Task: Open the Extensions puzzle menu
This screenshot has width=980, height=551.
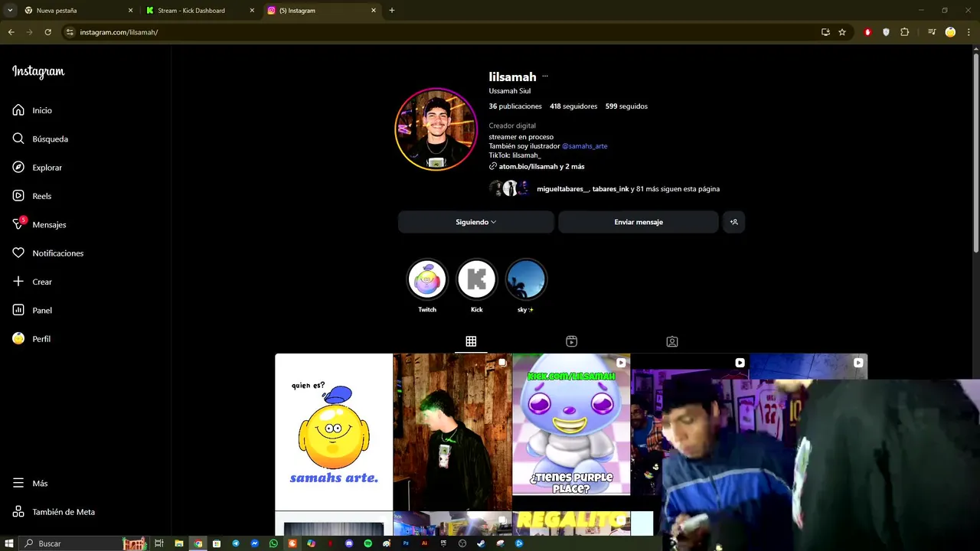Action: click(904, 32)
